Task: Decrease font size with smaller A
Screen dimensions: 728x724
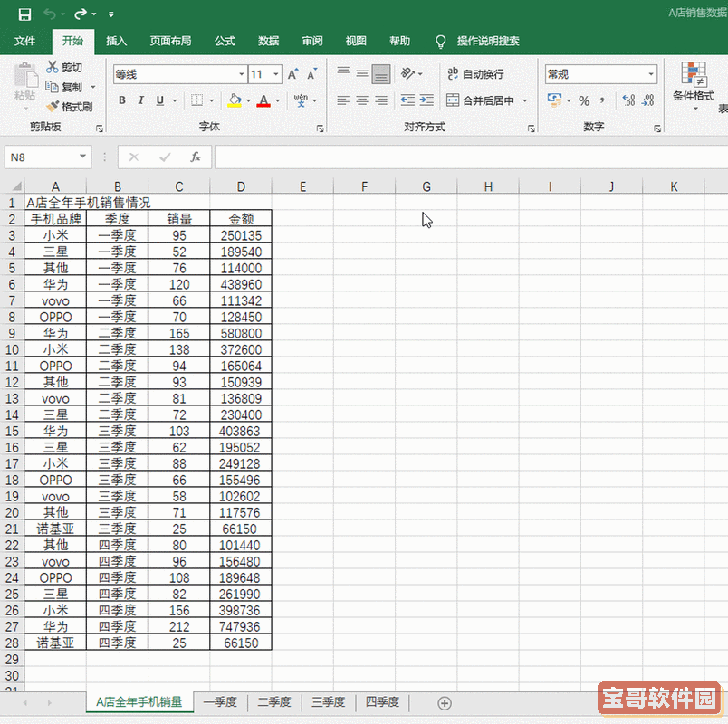Action: click(x=312, y=74)
